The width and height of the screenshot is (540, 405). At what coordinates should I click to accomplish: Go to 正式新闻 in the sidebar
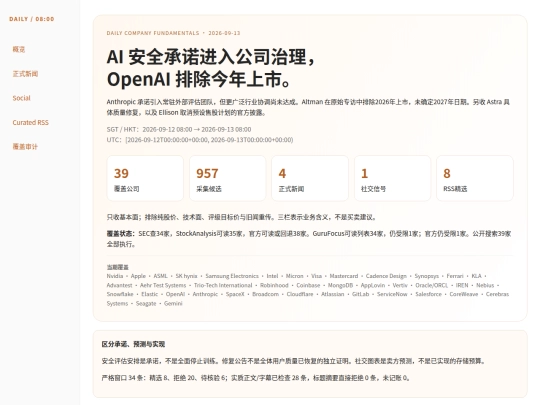pos(25,74)
